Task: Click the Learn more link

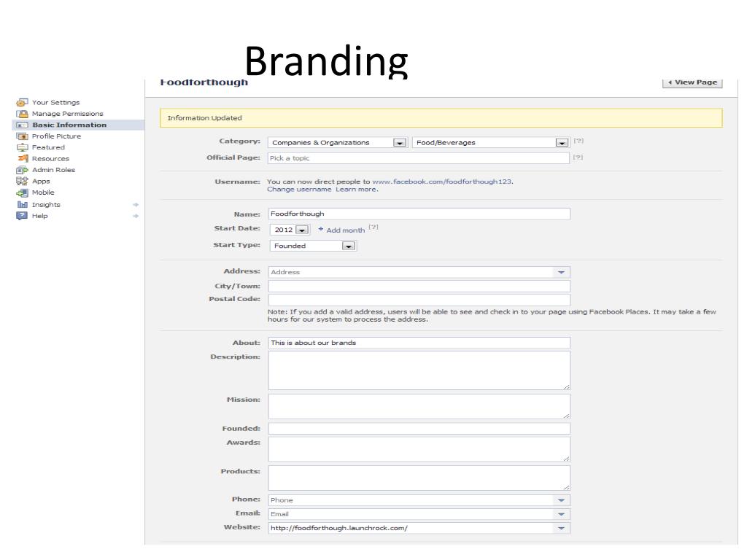Action: (x=356, y=189)
